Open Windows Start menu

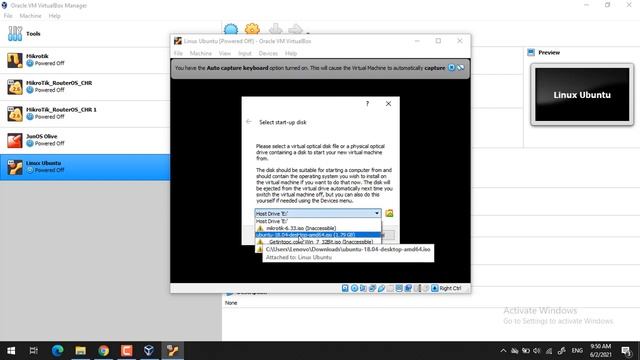(x=11, y=351)
